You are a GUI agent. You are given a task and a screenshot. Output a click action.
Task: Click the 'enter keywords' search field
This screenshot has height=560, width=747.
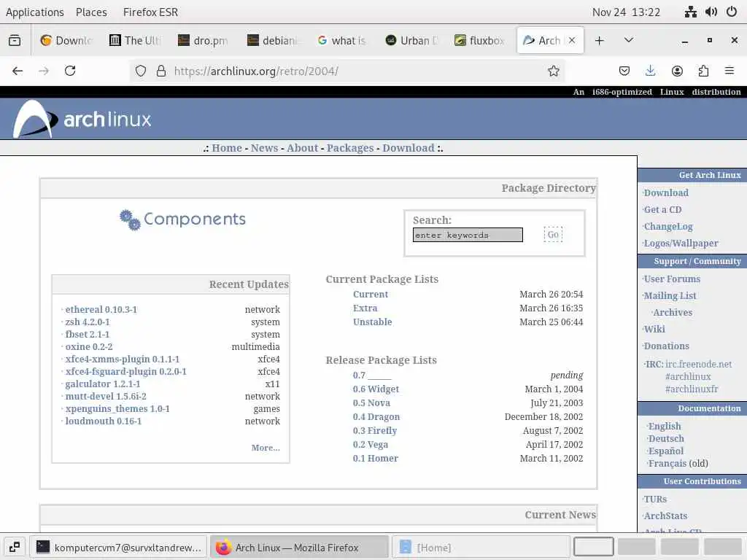(468, 235)
